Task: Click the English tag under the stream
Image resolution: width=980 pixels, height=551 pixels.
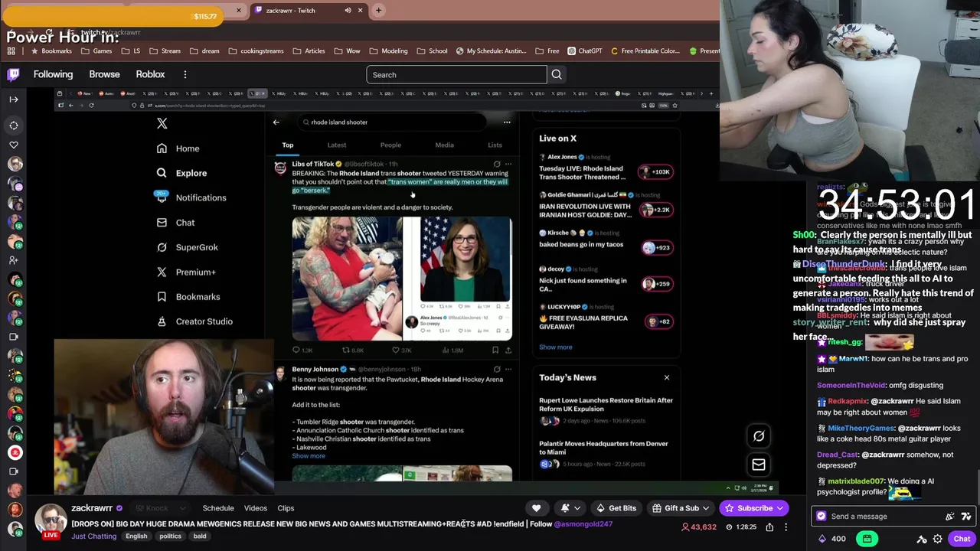Action: (x=136, y=536)
